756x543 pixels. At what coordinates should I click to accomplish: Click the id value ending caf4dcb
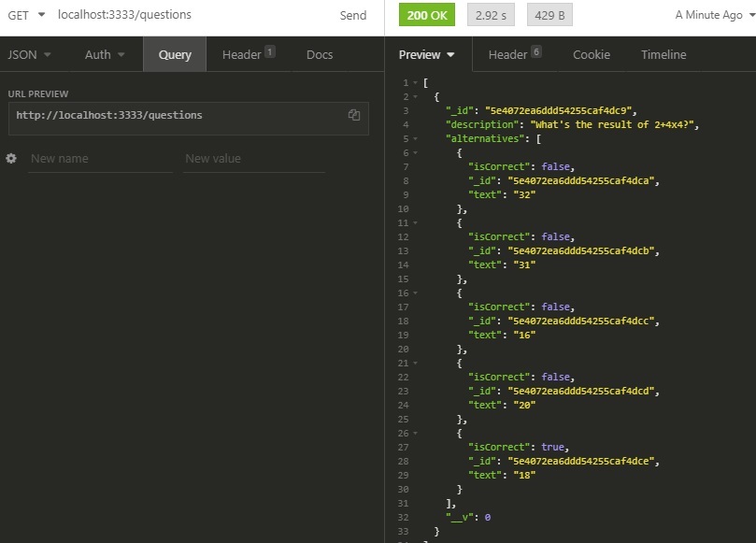[581, 250]
